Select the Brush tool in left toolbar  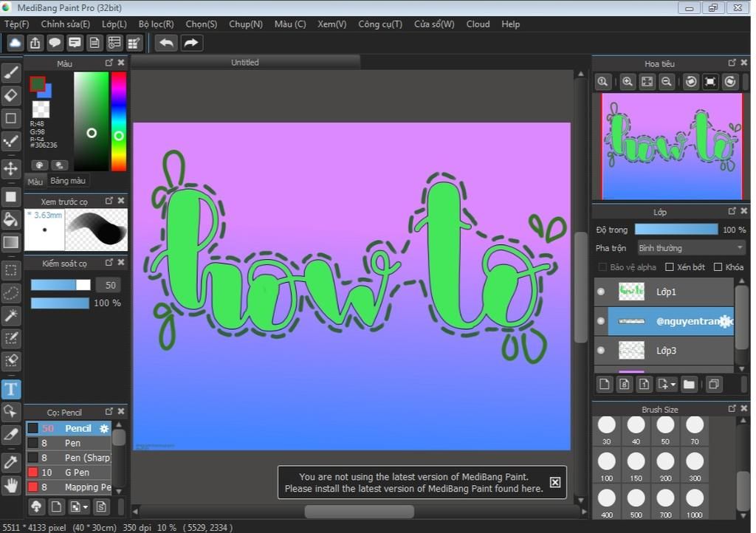coord(11,73)
